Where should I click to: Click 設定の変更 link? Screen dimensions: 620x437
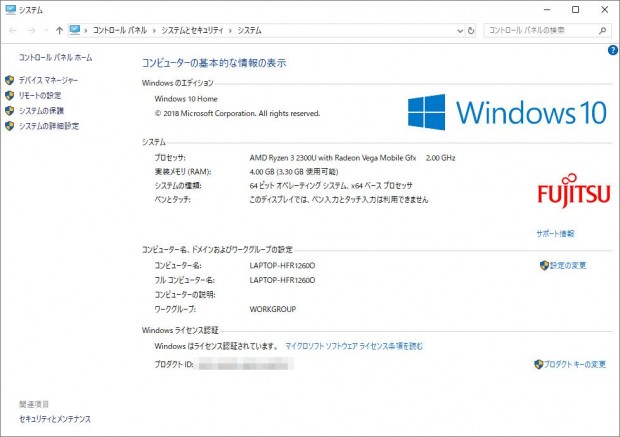pos(568,265)
